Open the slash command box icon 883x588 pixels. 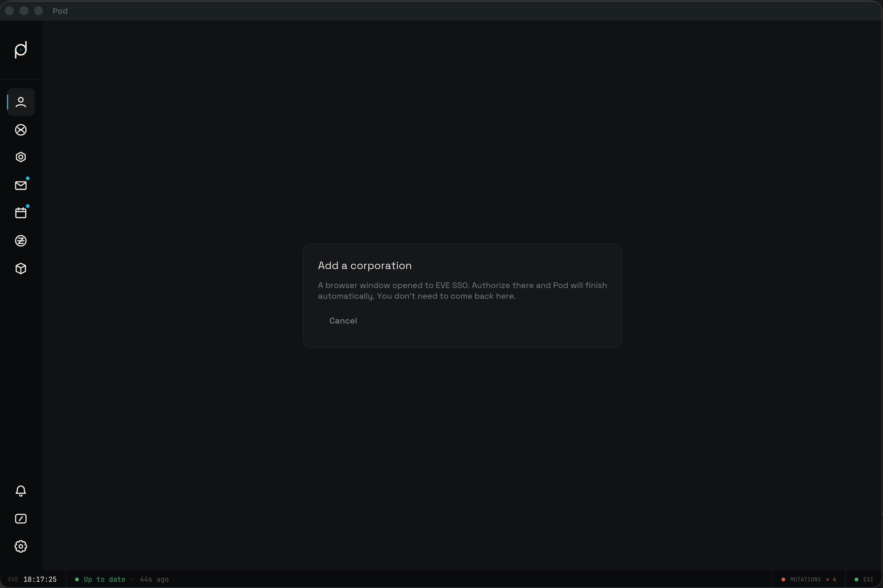click(20, 519)
